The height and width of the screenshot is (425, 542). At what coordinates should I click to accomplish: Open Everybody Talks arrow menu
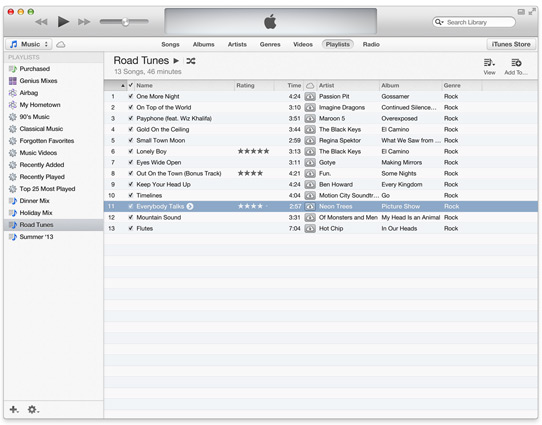[x=190, y=207]
